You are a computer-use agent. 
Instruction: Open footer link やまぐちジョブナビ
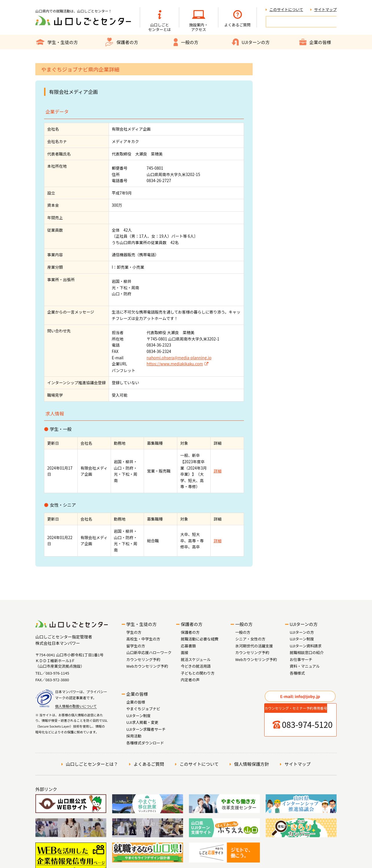click(143, 709)
